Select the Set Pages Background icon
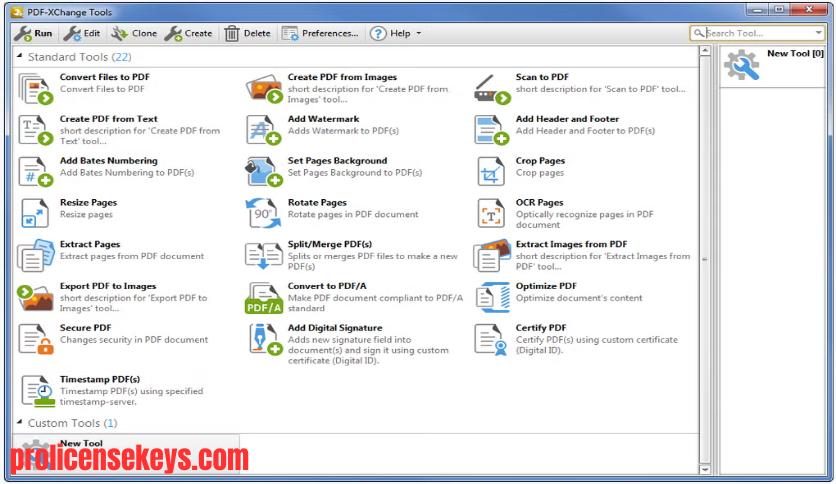Image resolution: width=836 pixels, height=484 pixels. pos(264,172)
